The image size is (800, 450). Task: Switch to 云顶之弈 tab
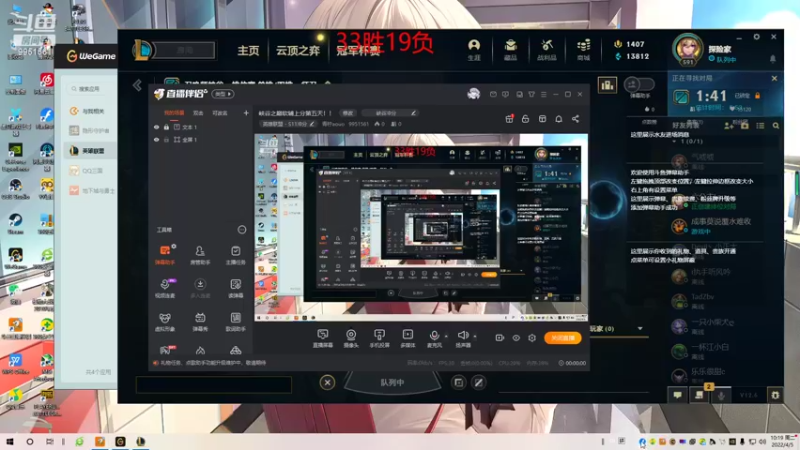[x=297, y=51]
